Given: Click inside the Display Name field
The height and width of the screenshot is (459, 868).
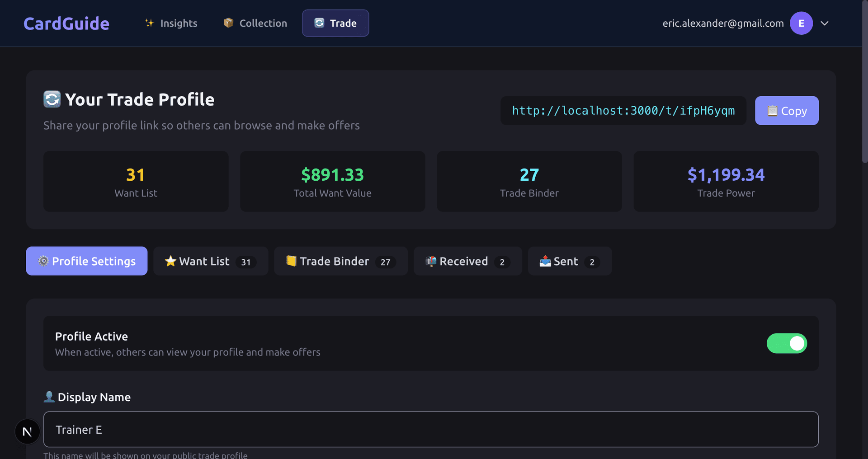Looking at the screenshot, I should [x=431, y=430].
